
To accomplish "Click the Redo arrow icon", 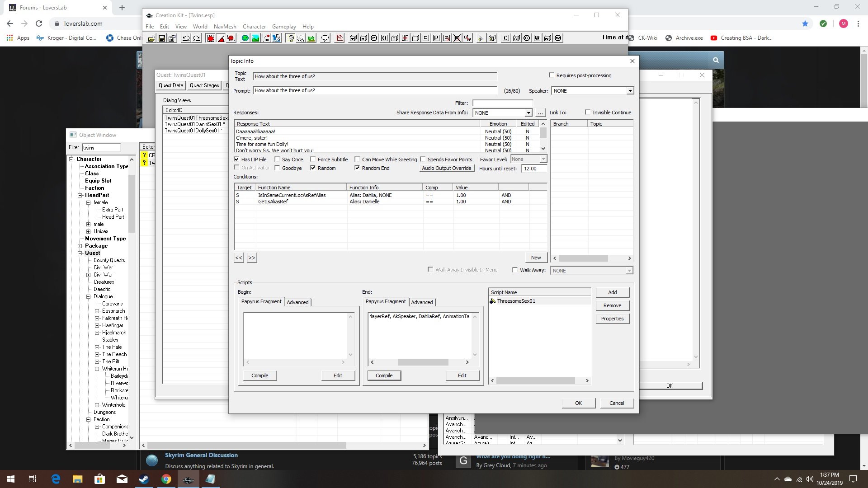I will (x=196, y=38).
